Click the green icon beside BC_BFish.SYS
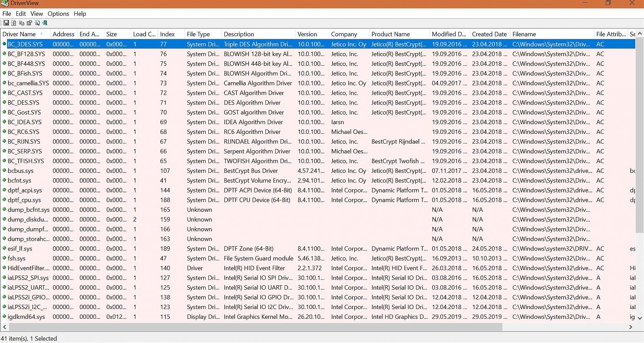 pyautogui.click(x=5, y=73)
